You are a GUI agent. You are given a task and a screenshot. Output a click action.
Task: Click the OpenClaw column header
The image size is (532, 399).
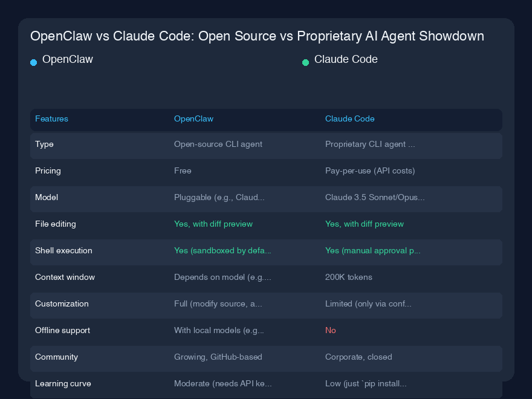click(193, 118)
